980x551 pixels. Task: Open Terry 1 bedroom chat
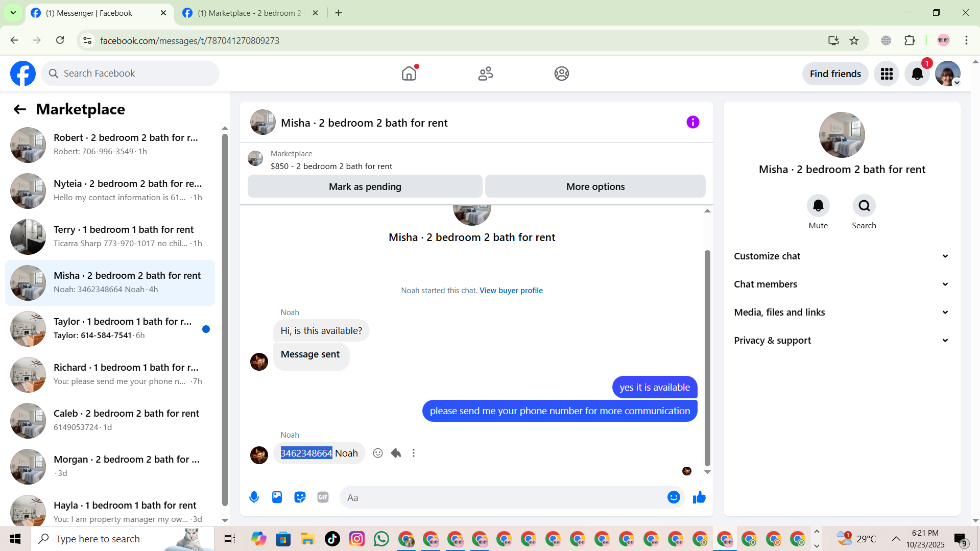[x=110, y=236]
